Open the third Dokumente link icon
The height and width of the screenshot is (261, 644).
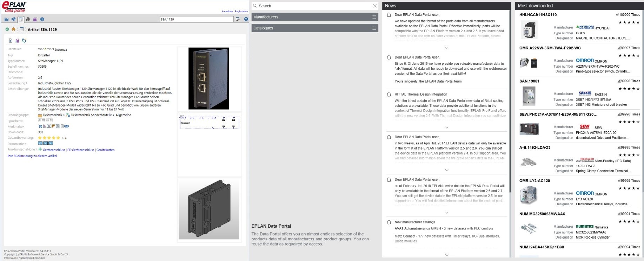click(x=51, y=144)
